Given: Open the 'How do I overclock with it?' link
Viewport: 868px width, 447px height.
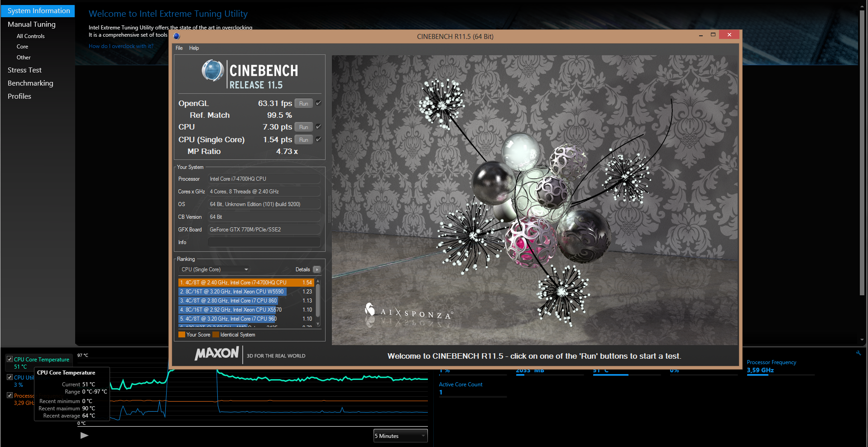Looking at the screenshot, I should tap(121, 46).
